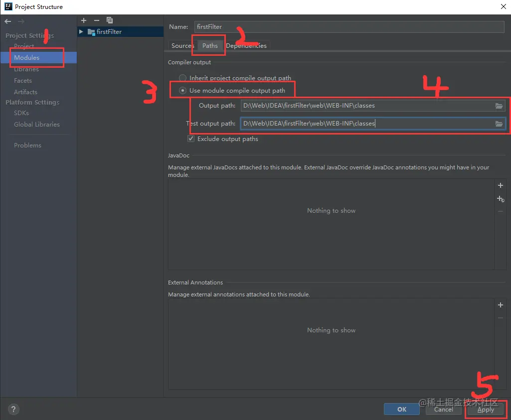Browse folder for Test output path
Viewport: 511px width, 420px height.
[499, 124]
